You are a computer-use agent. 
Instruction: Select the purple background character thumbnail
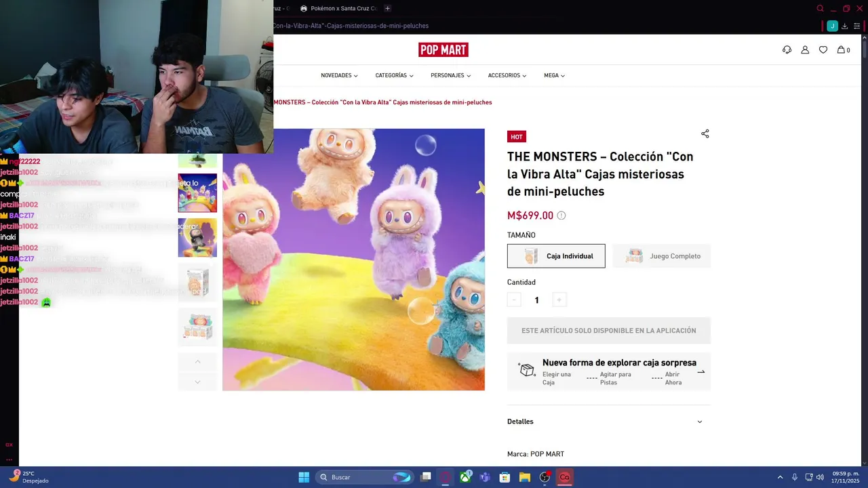coord(197,238)
